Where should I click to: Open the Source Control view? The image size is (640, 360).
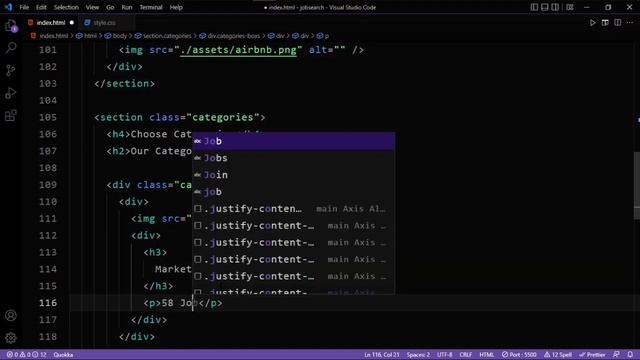[11, 70]
